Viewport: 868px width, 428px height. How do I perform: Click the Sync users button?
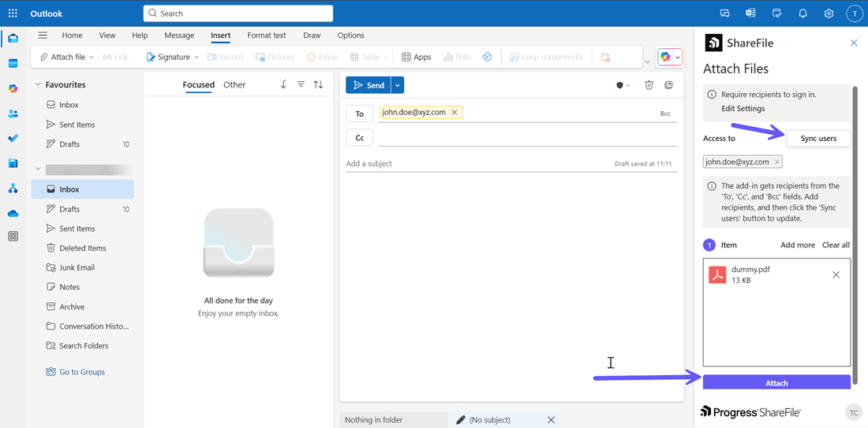coord(818,138)
